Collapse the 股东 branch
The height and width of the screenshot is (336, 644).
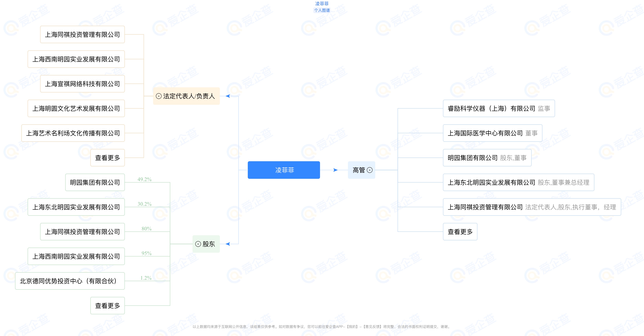tap(198, 244)
